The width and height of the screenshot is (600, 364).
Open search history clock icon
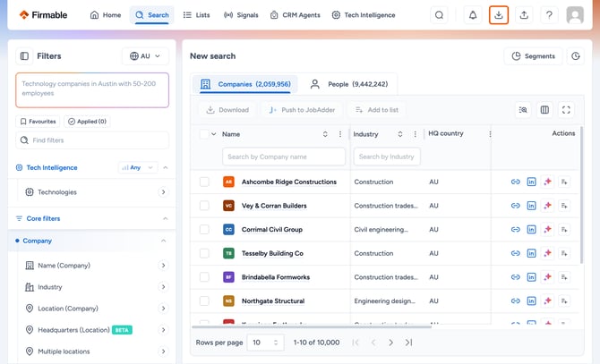click(576, 56)
